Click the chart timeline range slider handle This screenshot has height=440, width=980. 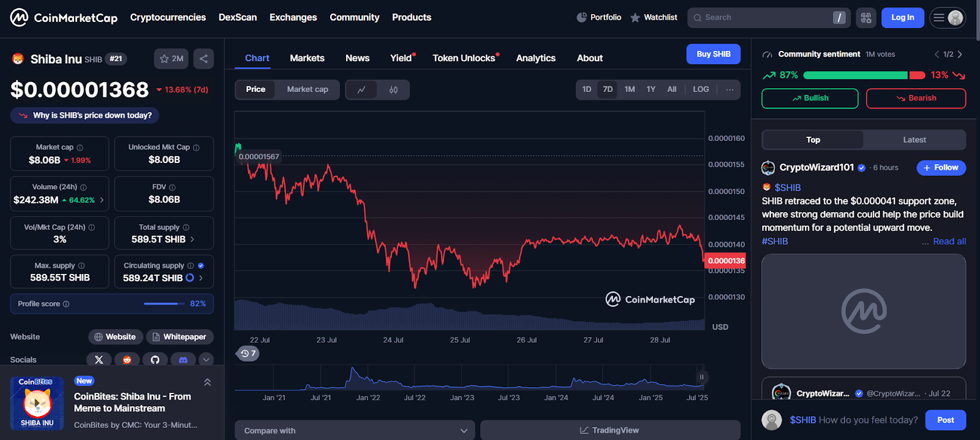(x=701, y=377)
